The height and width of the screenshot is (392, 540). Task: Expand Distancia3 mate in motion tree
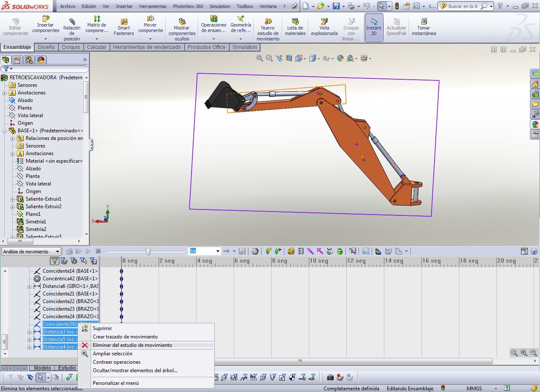[30, 332]
